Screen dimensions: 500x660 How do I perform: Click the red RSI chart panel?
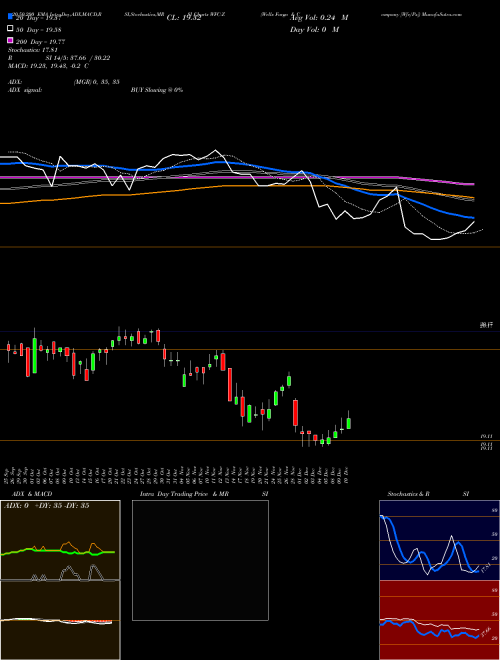(439, 620)
